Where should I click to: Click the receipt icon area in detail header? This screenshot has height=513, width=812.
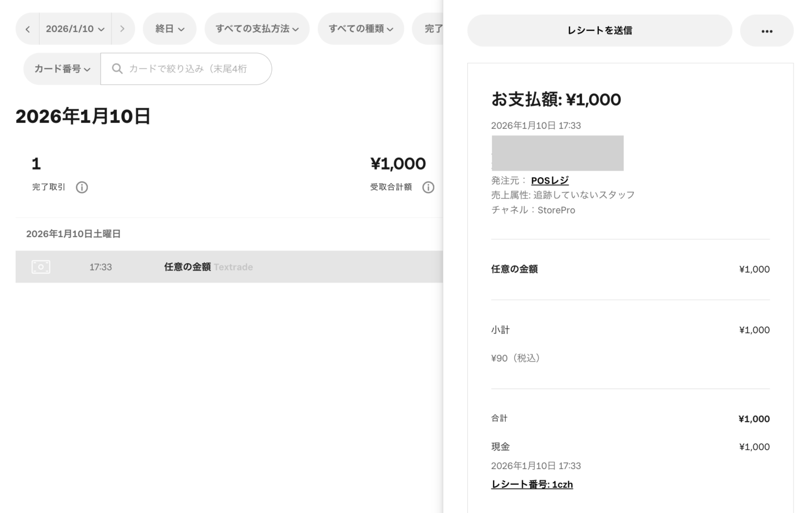coord(558,153)
